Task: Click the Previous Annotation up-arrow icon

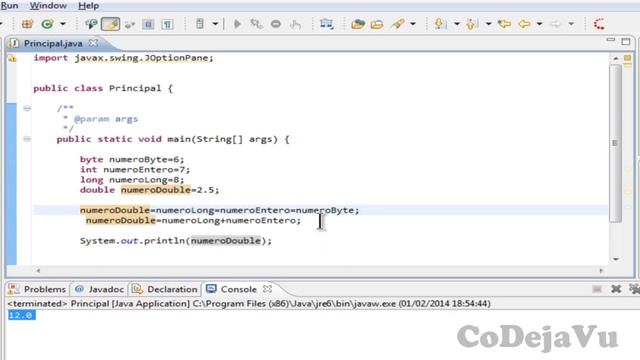Action: (x=472, y=24)
